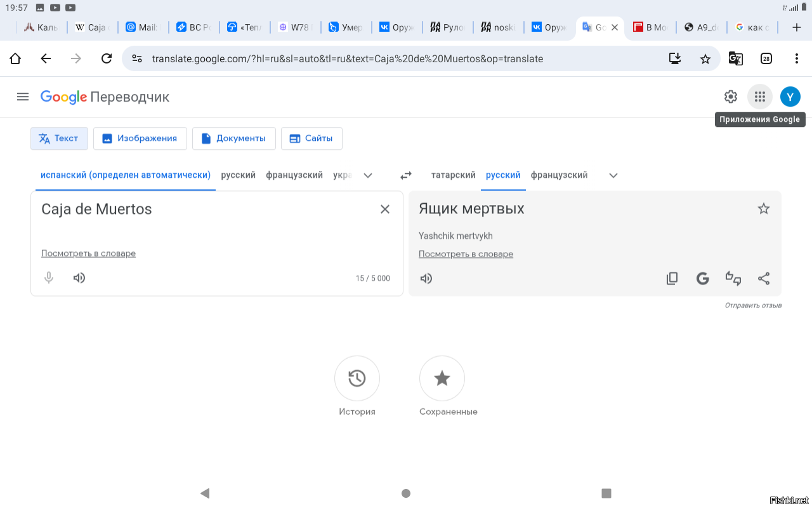Screen dimensions: 812x508
Task: Expand more target language options
Action: point(613,175)
